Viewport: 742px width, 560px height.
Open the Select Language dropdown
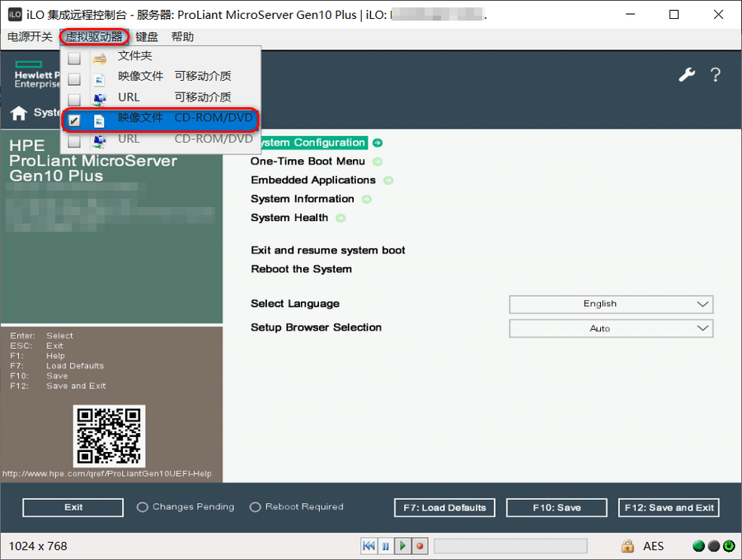pos(611,304)
